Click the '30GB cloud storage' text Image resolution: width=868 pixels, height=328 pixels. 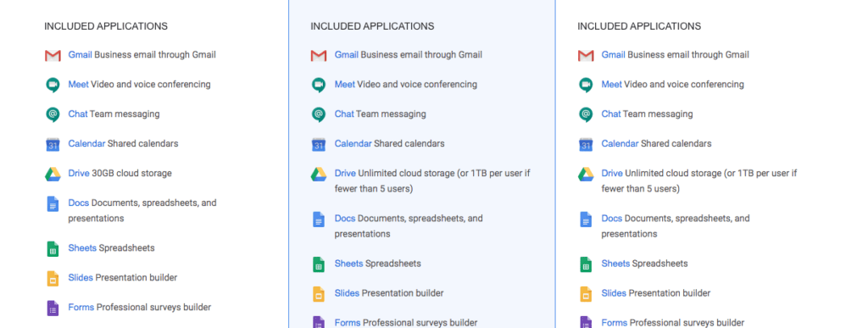pyautogui.click(x=131, y=173)
